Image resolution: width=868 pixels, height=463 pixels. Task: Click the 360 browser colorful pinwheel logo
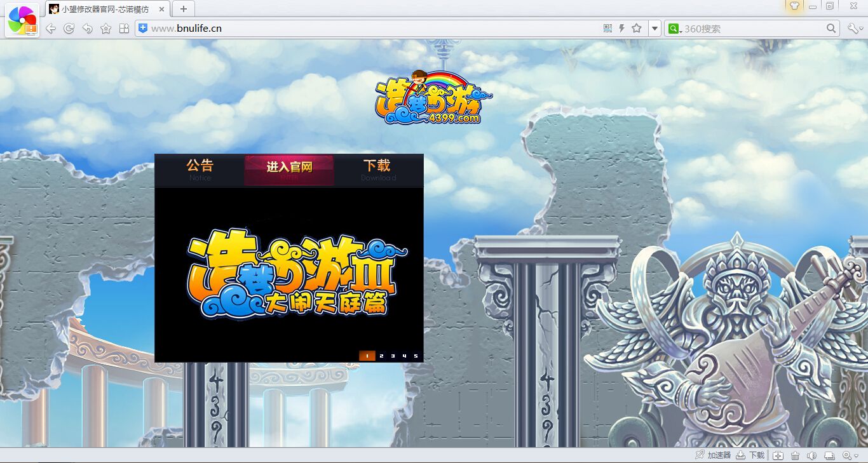(22, 21)
